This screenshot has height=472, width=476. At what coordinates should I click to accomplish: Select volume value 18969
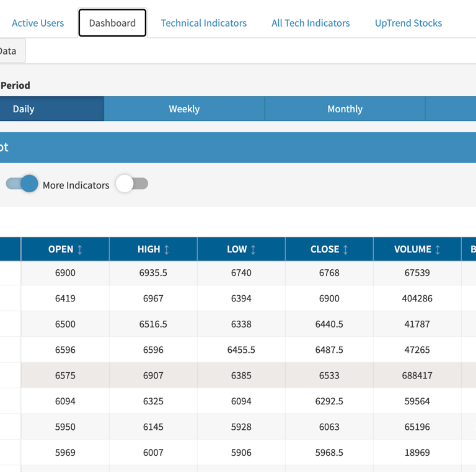[x=417, y=453]
